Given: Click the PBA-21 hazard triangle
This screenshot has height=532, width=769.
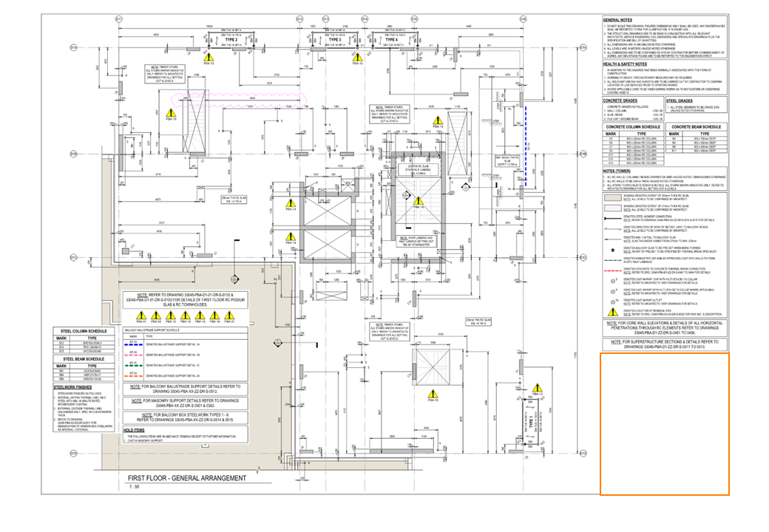Looking at the screenshot, I should pos(229,315).
